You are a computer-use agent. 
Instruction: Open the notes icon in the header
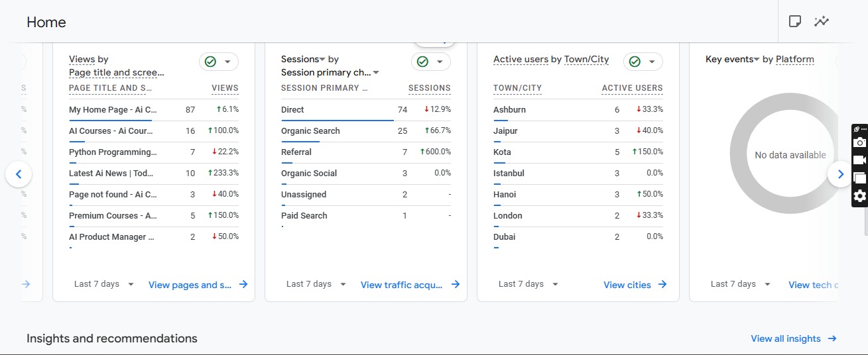[x=794, y=21]
